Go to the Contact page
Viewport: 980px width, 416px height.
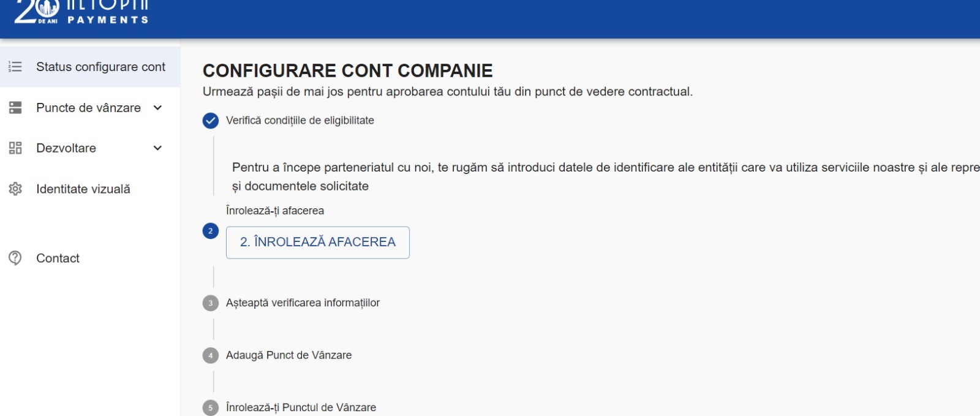(58, 259)
